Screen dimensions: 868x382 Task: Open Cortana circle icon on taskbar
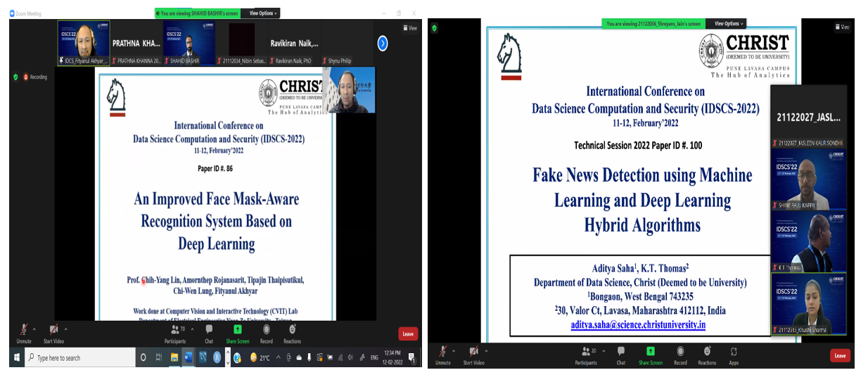[143, 357]
